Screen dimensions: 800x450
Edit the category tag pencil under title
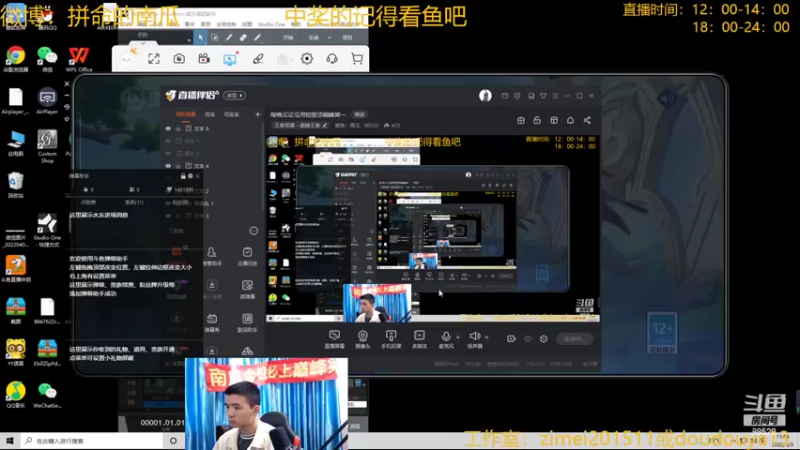click(x=324, y=126)
